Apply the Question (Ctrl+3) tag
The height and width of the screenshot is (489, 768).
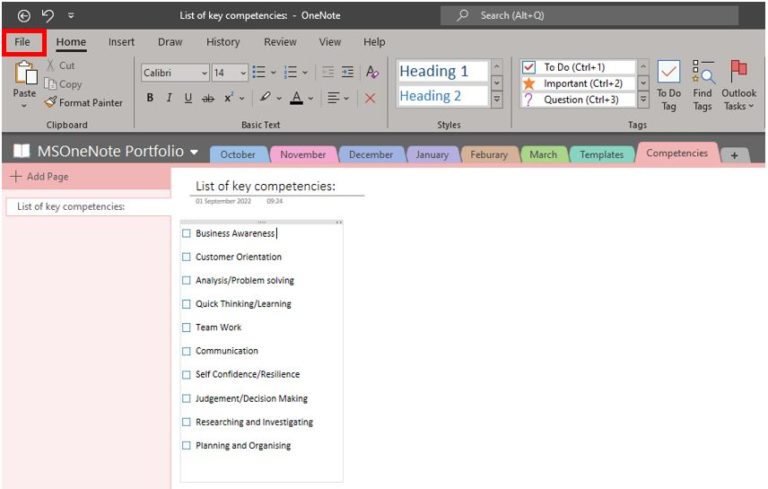click(x=578, y=100)
